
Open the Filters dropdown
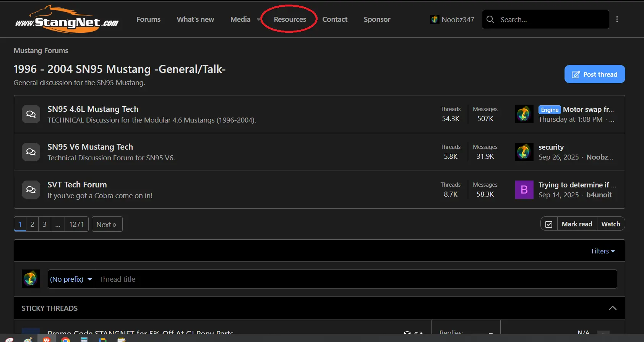pyautogui.click(x=603, y=251)
